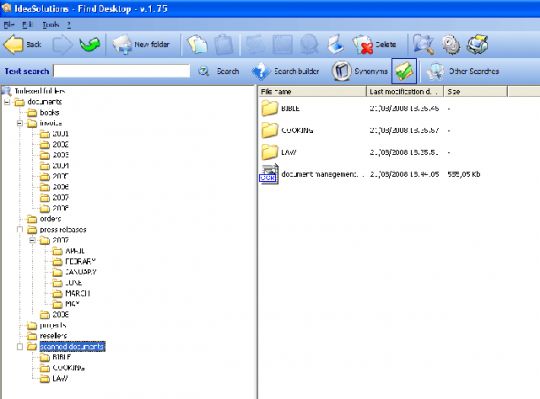This screenshot has width=540, height=399.
Task: Open the Edit menu
Action: (27, 25)
